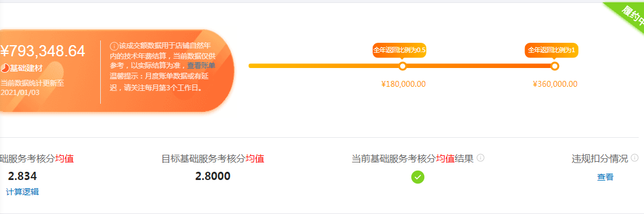This screenshot has height=214, width=644.
Task: Click the ¥360,000.00 progress milestone circle
Action: 555,66
